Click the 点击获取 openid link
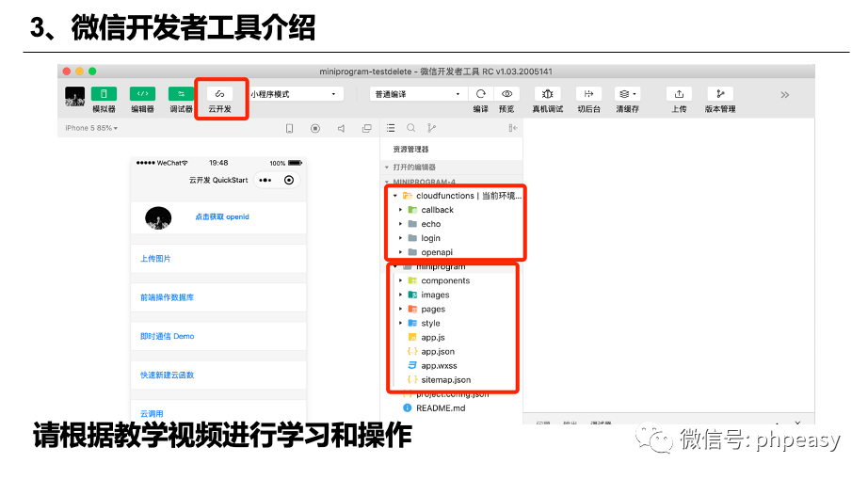 tap(222, 216)
